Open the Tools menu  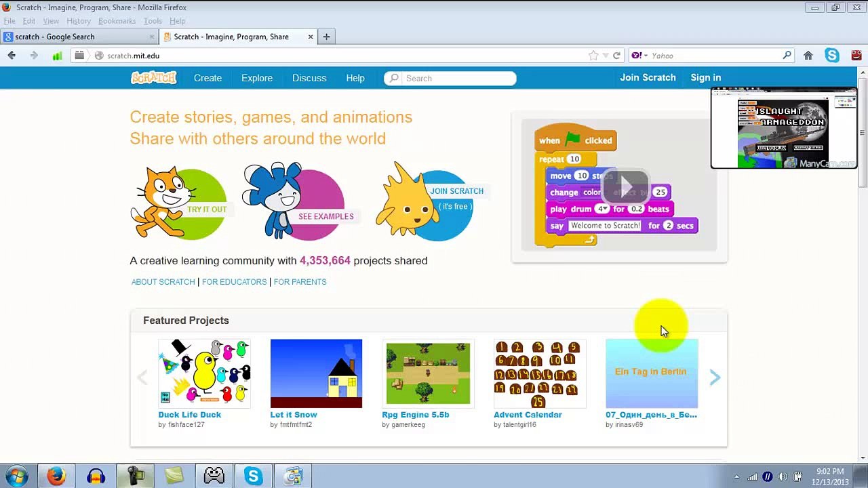(x=153, y=21)
